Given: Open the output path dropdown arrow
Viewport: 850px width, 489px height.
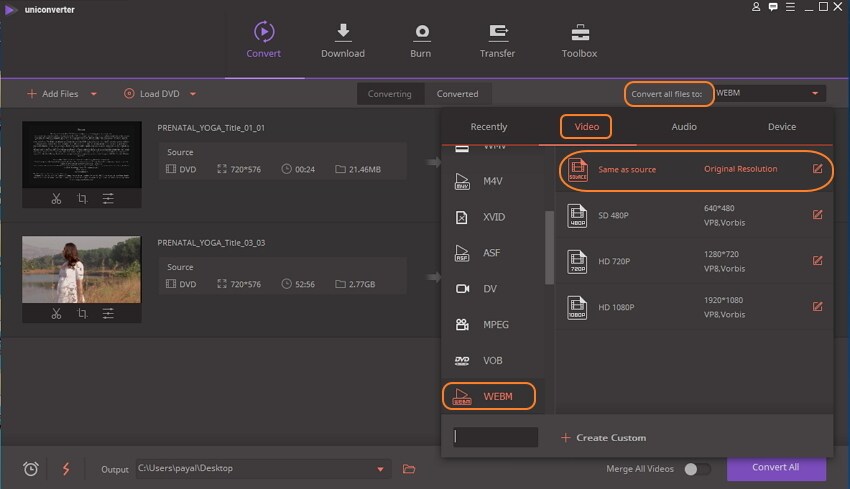Looking at the screenshot, I should click(x=381, y=469).
